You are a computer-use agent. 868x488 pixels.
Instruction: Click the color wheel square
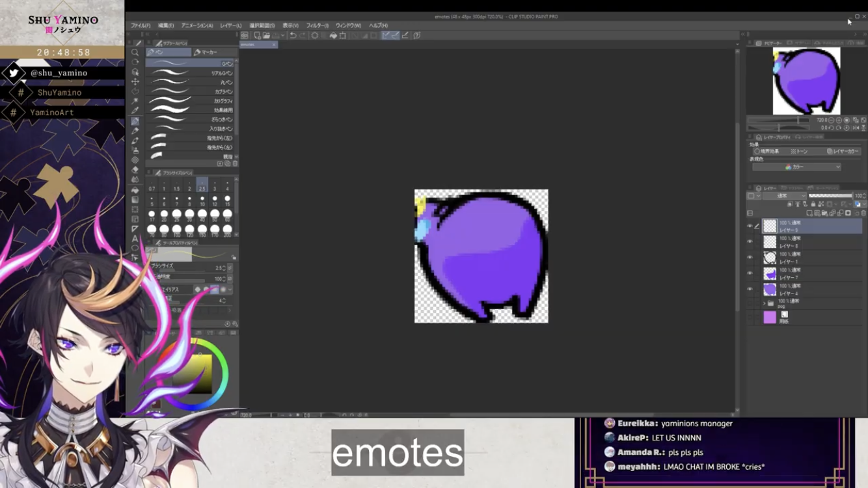[193, 374]
